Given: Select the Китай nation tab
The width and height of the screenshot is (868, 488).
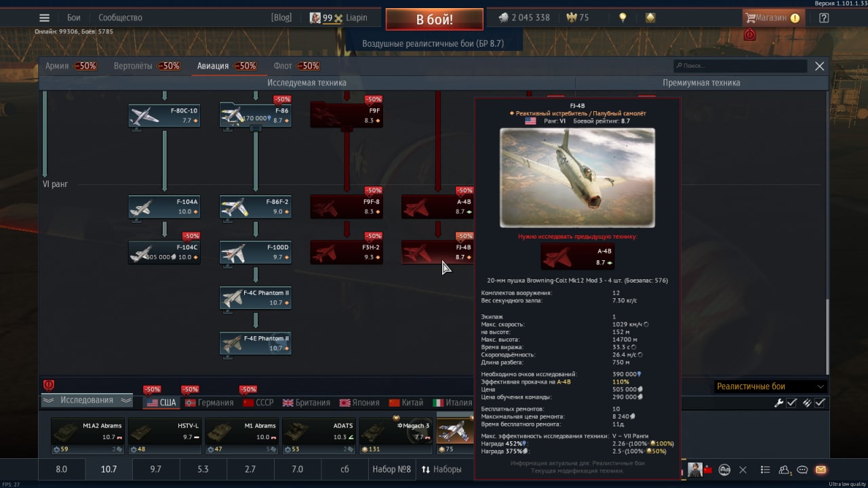Looking at the screenshot, I should pyautogui.click(x=406, y=403).
